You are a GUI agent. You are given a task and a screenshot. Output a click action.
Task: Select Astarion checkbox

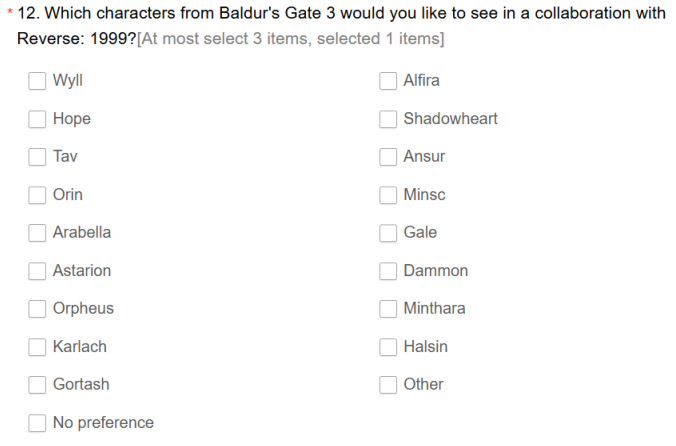point(38,271)
